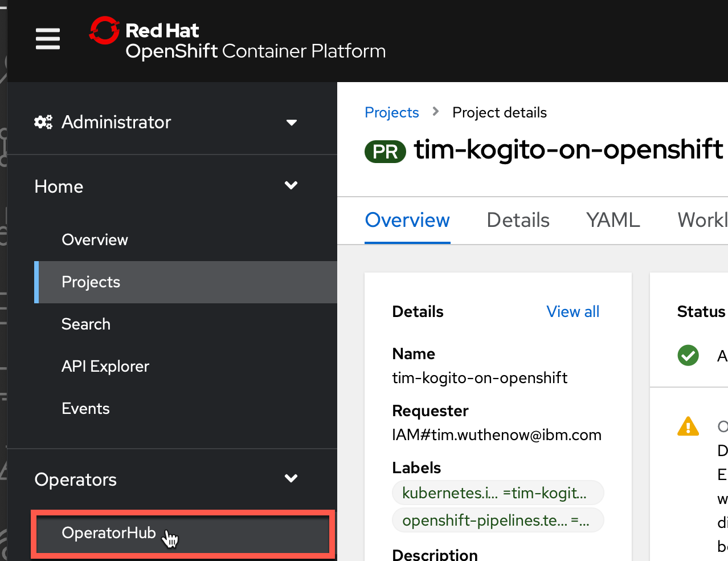The width and height of the screenshot is (728, 561).
Task: Switch to the YAML tab
Action: coord(613,220)
